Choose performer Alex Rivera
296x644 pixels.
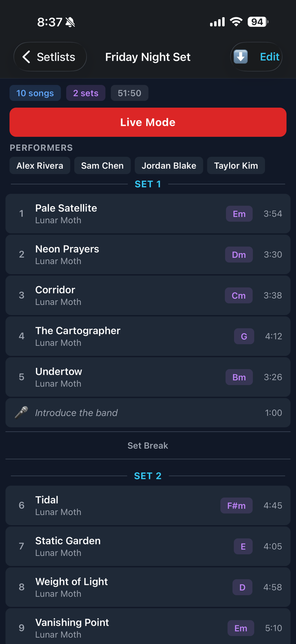tap(40, 166)
